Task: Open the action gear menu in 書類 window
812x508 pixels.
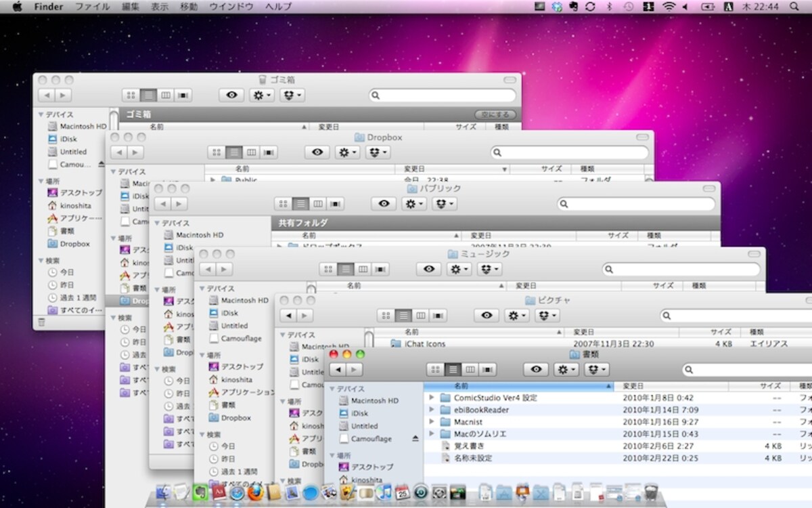Action: click(566, 370)
